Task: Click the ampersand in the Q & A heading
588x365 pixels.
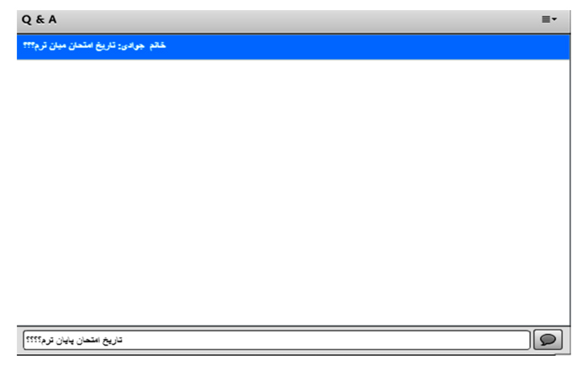Action: tap(40, 19)
